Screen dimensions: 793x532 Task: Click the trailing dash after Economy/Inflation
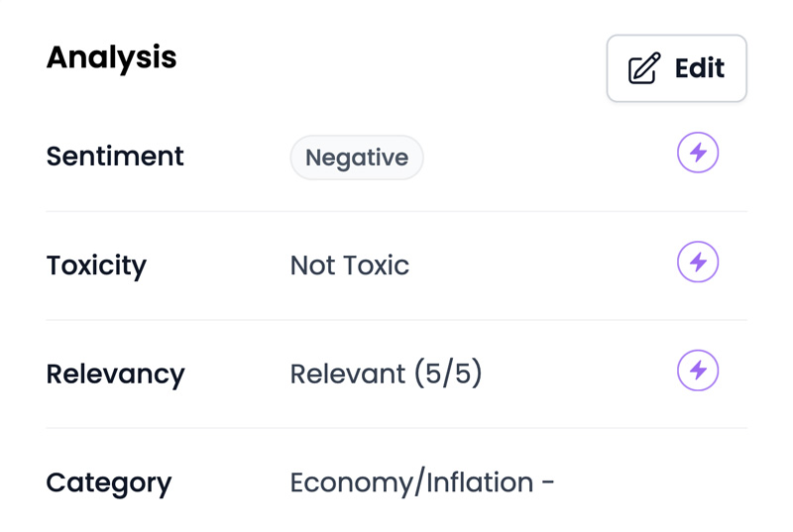548,482
